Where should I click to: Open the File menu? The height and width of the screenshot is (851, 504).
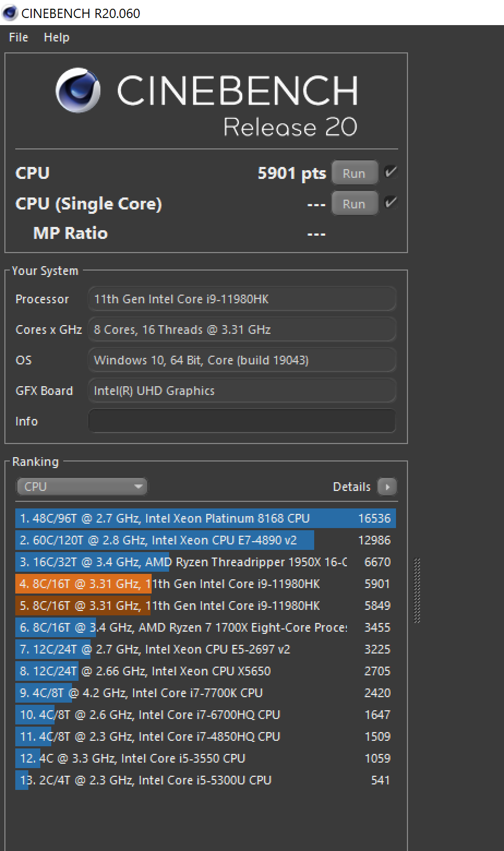click(19, 37)
